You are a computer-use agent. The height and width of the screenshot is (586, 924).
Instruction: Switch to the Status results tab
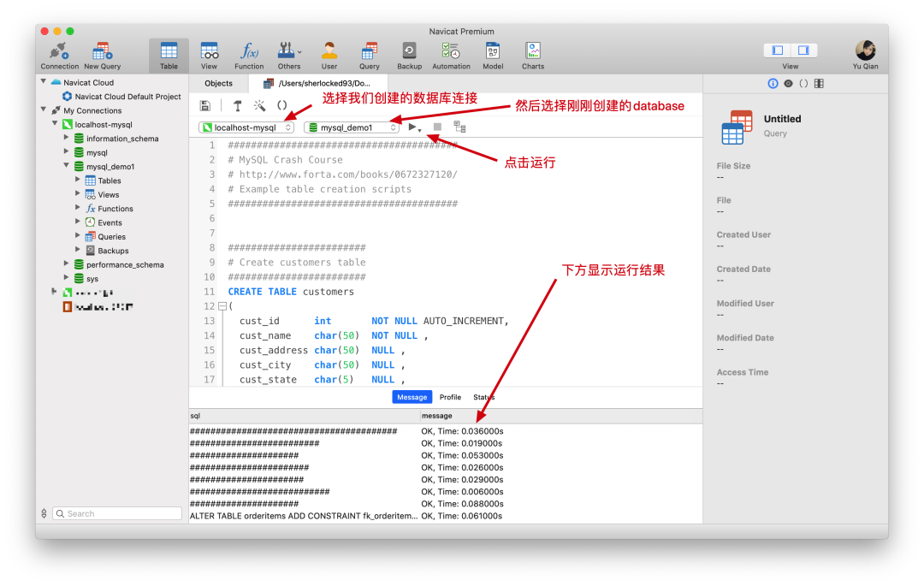coord(483,397)
